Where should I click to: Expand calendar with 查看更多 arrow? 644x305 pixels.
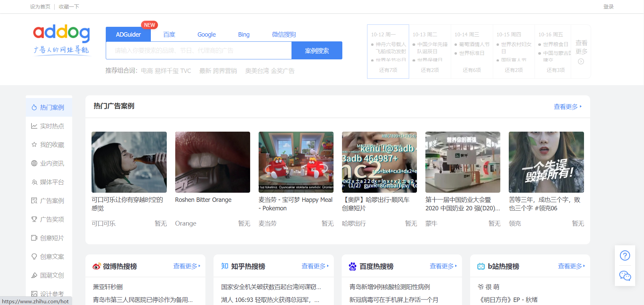(581, 61)
